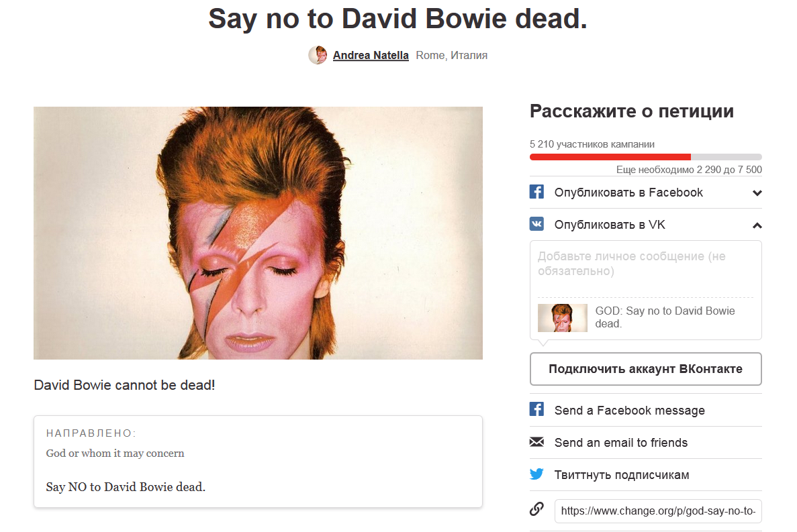
Task: Click the personal message text area
Action: (645, 268)
